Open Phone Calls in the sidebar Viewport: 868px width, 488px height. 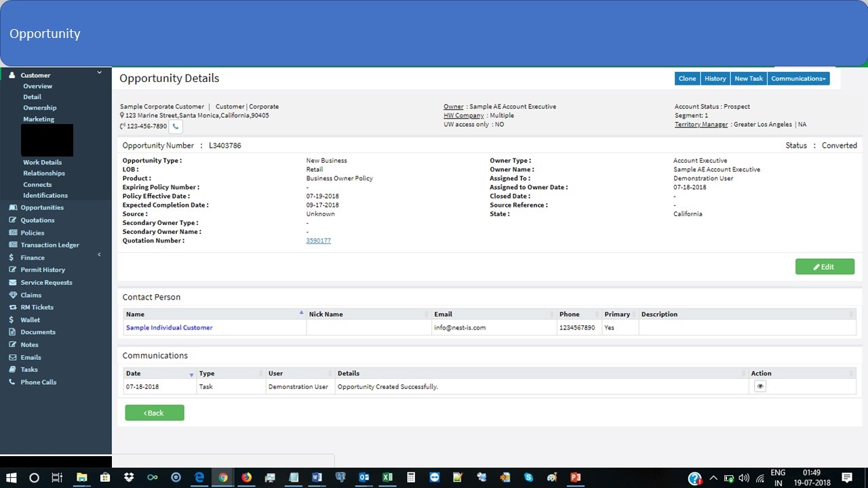pos(38,382)
